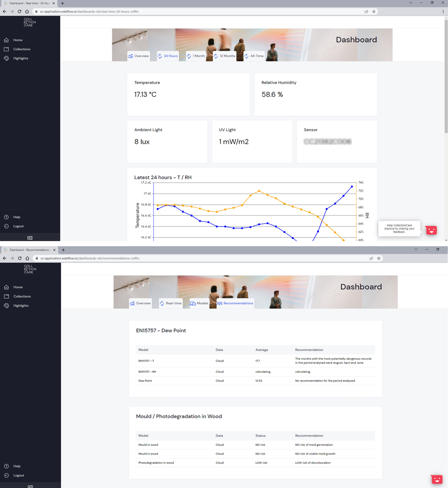Click the 'EN15757 - RH' model row cell

147,372
